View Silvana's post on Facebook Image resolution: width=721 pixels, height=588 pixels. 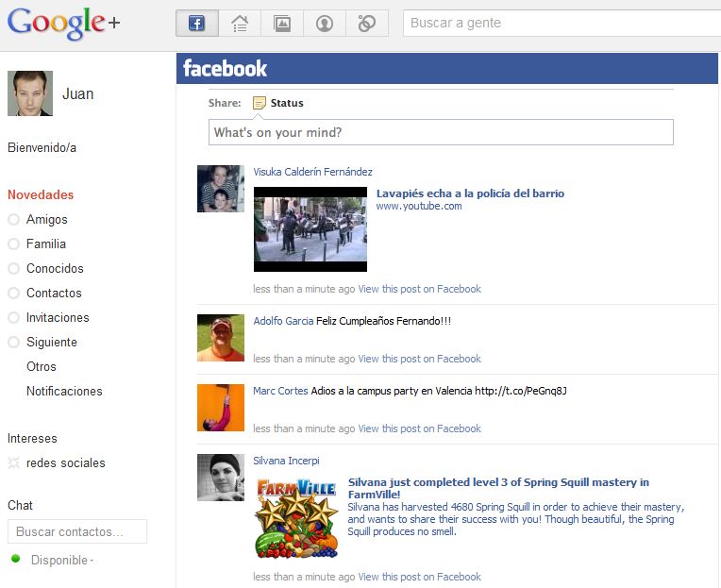pos(419,577)
